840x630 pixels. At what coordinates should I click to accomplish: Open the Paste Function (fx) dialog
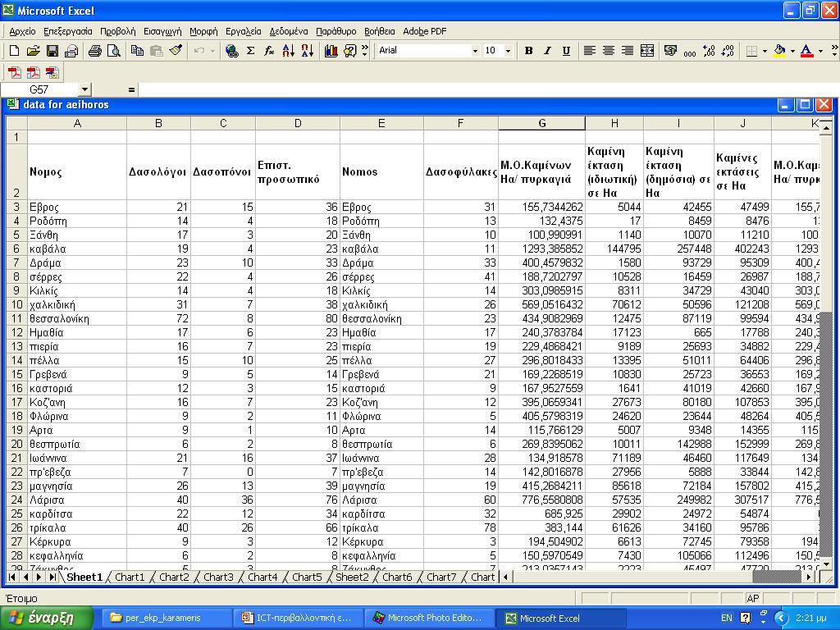click(269, 51)
